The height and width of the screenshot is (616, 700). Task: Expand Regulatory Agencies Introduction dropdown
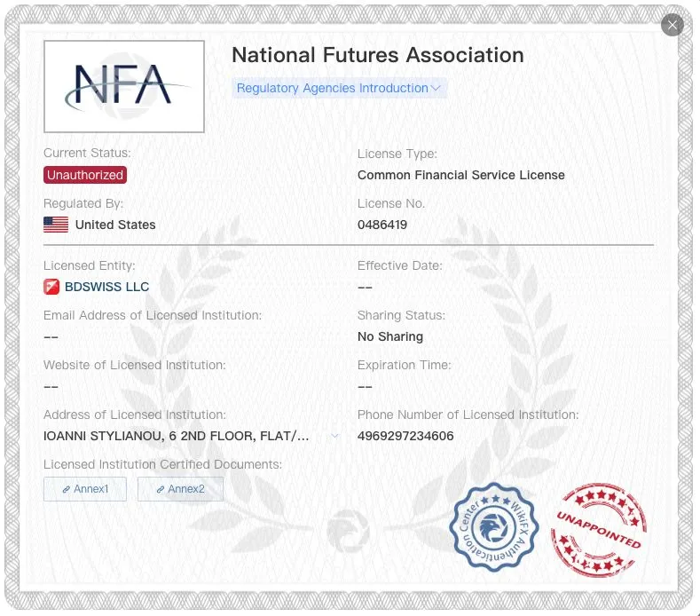[339, 88]
